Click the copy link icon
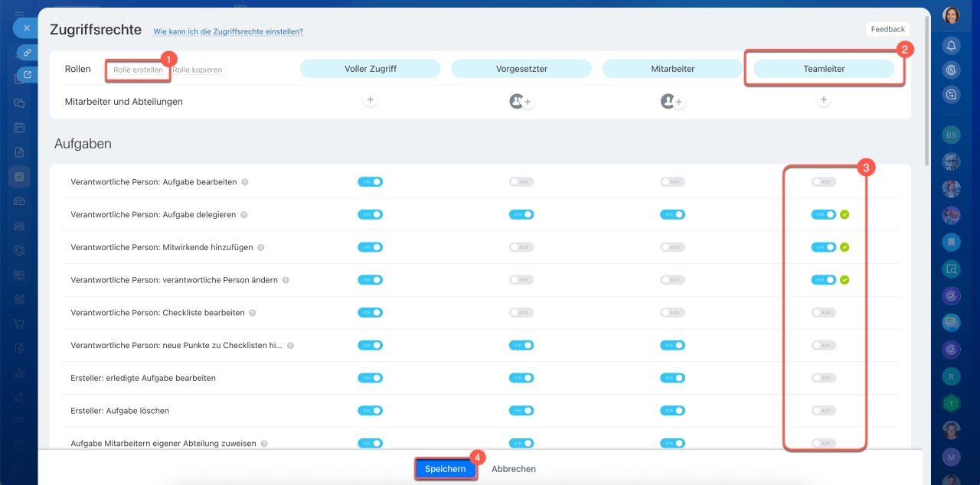The height and width of the screenshot is (485, 980). [x=27, y=53]
